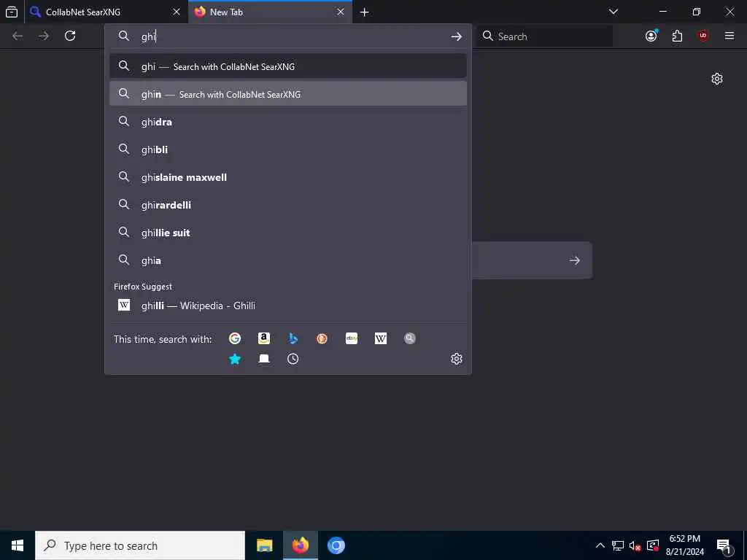Pick the 'ghidra' suggestion
The image size is (747, 560).
[x=287, y=122]
